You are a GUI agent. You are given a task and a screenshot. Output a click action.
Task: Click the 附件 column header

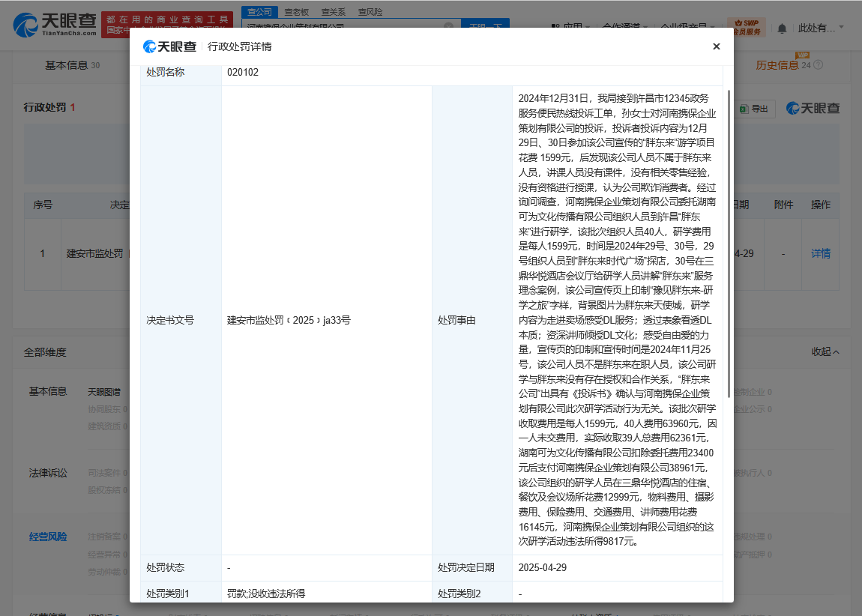(x=783, y=205)
